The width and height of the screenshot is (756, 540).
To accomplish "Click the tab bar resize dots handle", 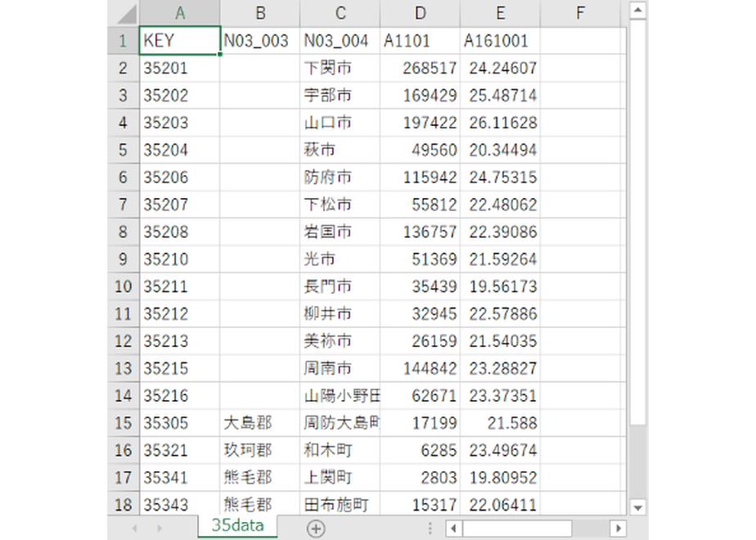I will pos(430,529).
